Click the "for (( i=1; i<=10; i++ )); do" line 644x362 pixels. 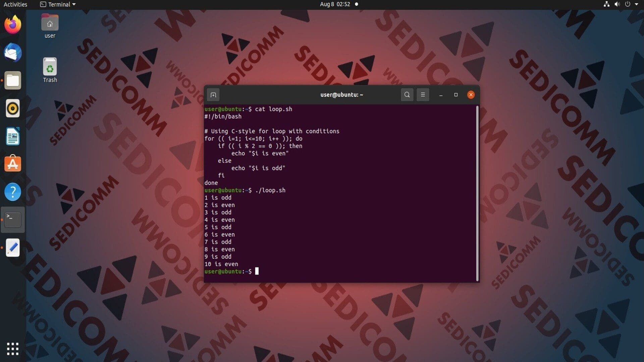[x=253, y=139]
